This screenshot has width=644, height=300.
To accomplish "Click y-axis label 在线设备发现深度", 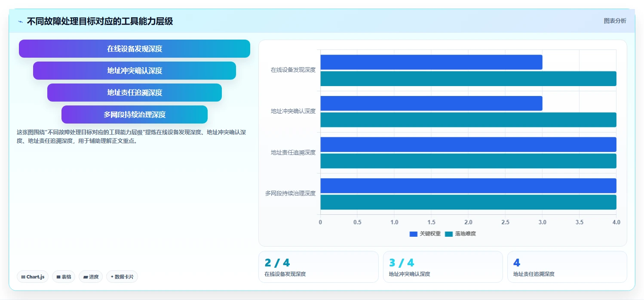I will (x=293, y=70).
